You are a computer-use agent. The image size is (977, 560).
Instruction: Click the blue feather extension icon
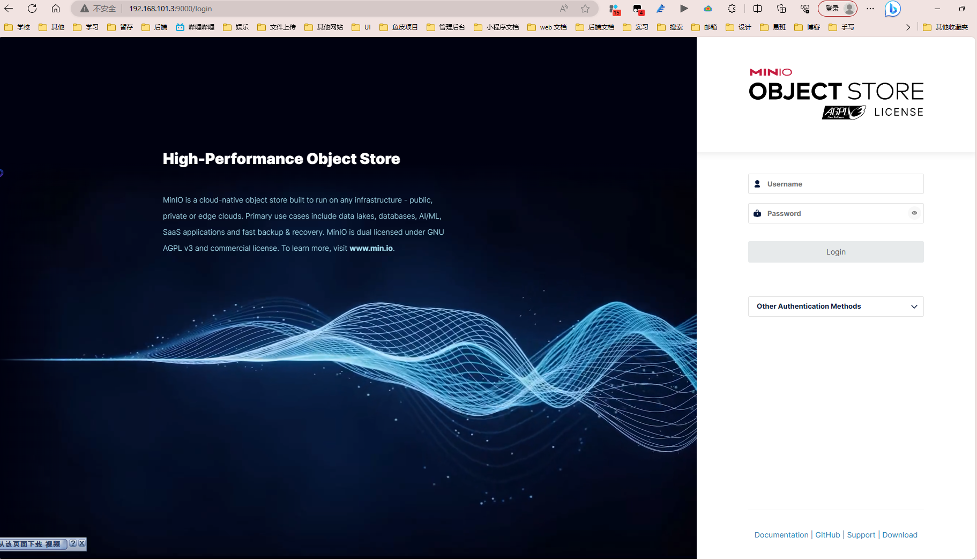(x=661, y=9)
